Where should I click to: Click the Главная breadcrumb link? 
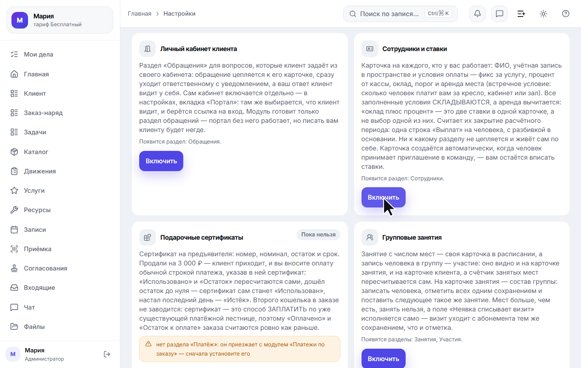pyautogui.click(x=139, y=14)
